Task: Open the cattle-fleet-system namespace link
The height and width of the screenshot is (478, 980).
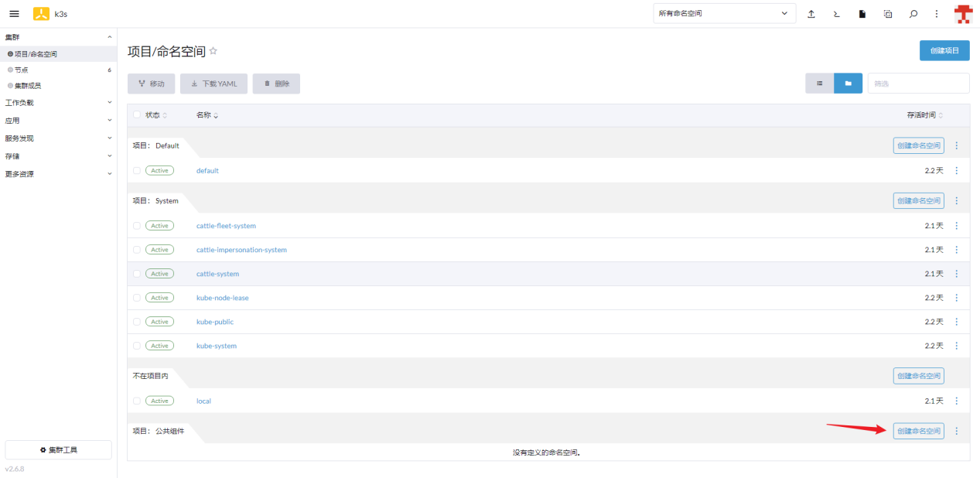Action: (x=226, y=226)
